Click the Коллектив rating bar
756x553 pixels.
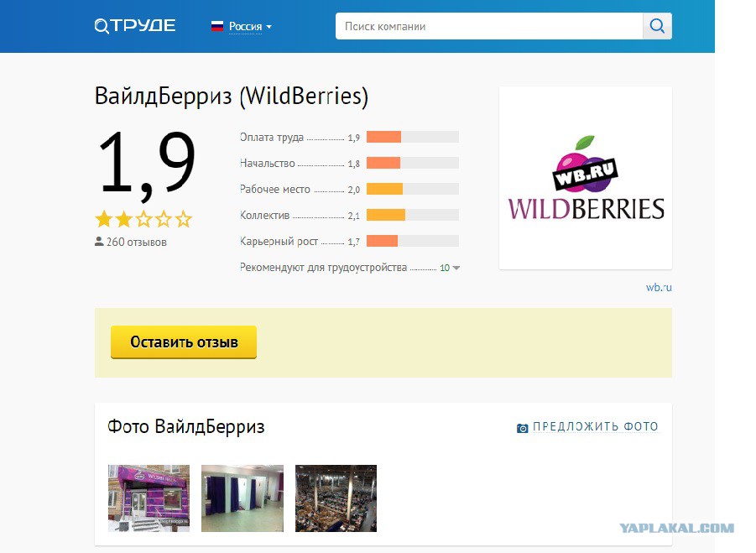412,215
